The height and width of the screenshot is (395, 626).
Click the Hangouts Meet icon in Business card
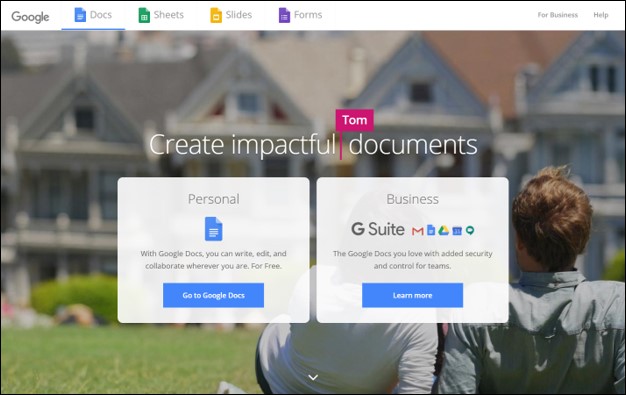(470, 231)
